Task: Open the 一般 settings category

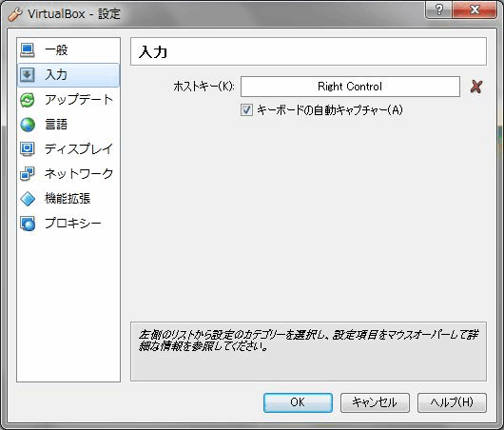Action: pos(68,50)
